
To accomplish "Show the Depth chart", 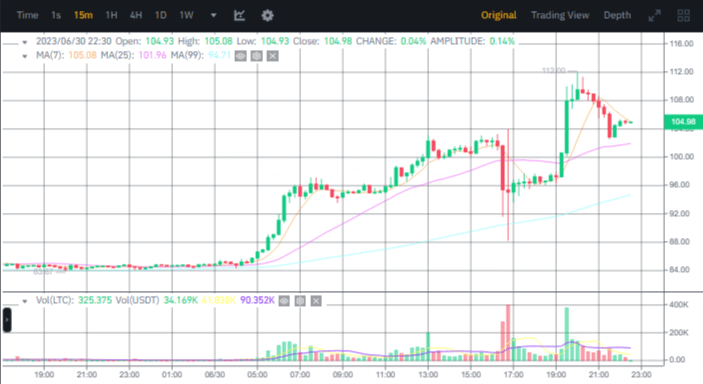I will (x=617, y=15).
